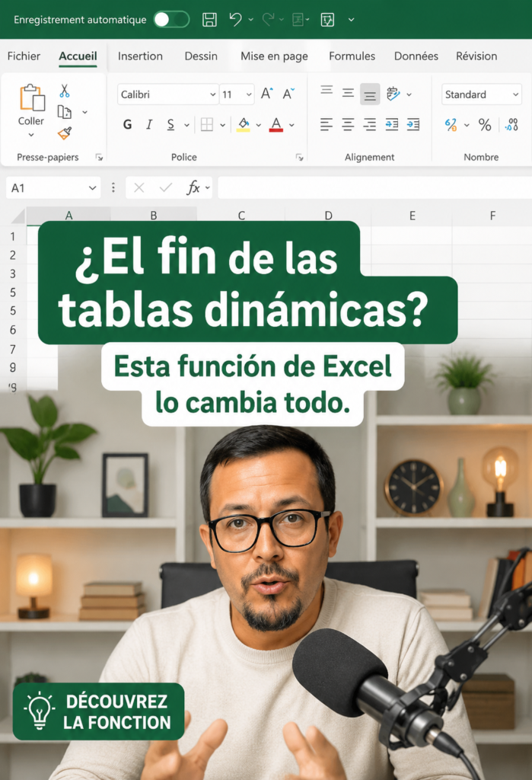This screenshot has height=780, width=532.
Task: Apply red font color A
Action: click(x=276, y=124)
